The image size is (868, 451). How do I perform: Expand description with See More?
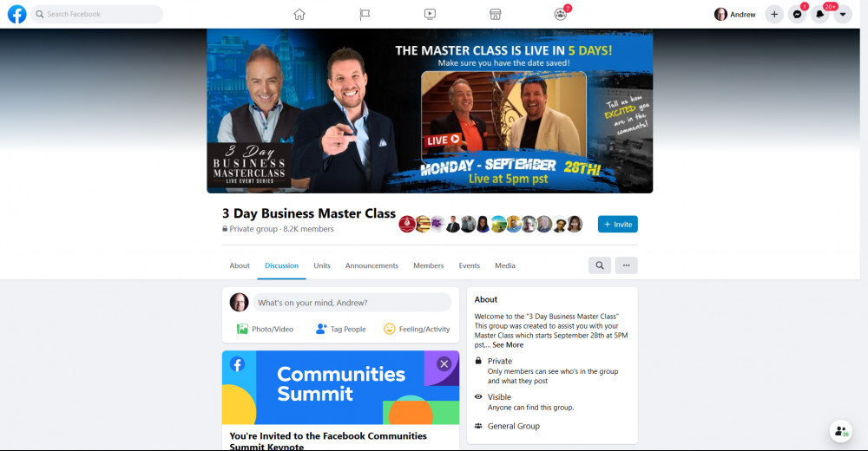(508, 344)
